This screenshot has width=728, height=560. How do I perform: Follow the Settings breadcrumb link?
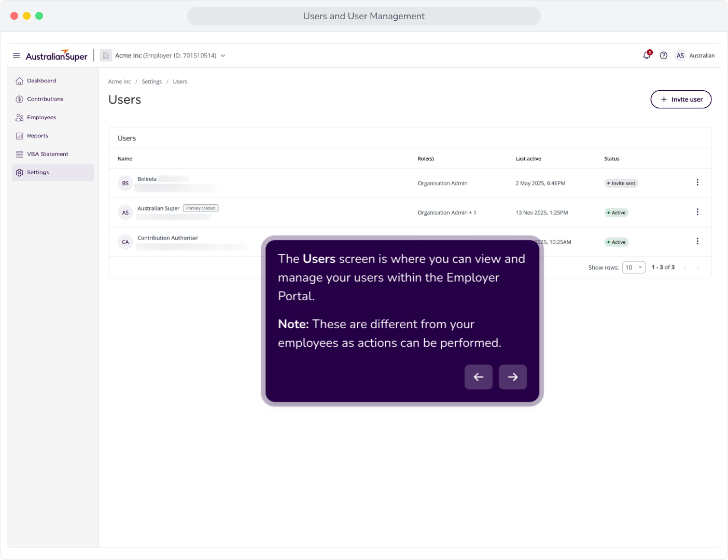151,82
